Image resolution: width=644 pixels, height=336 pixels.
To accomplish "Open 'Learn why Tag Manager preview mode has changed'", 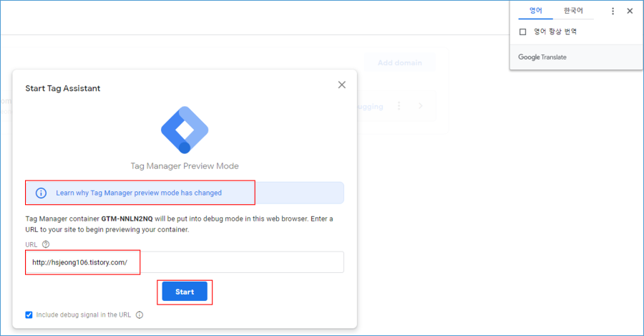I will (139, 193).
